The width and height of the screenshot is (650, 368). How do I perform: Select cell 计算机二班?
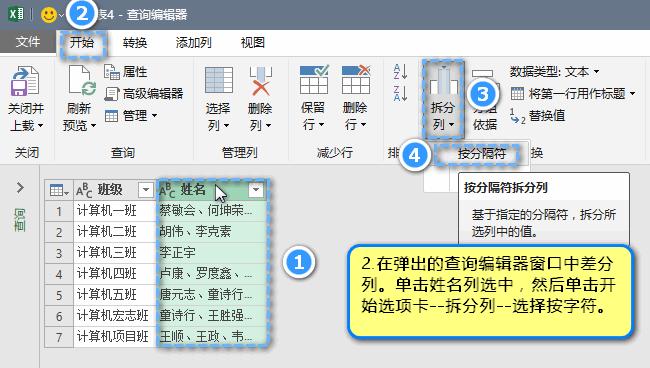(x=115, y=232)
